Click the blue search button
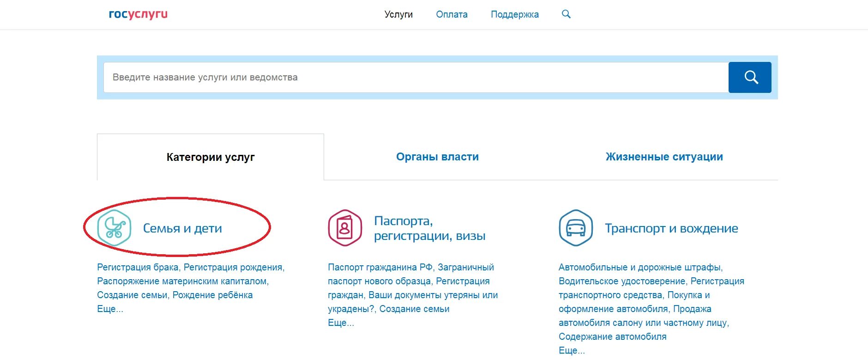This screenshot has height=361, width=868. pyautogui.click(x=750, y=77)
